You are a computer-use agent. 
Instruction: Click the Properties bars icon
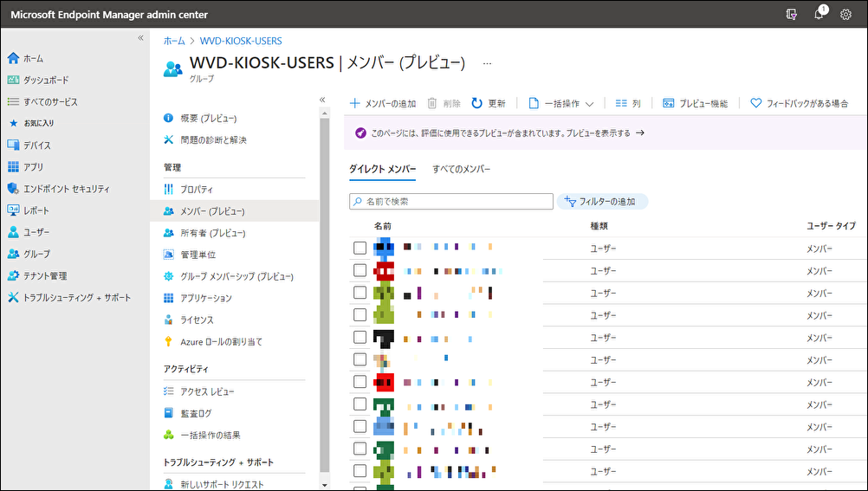168,189
